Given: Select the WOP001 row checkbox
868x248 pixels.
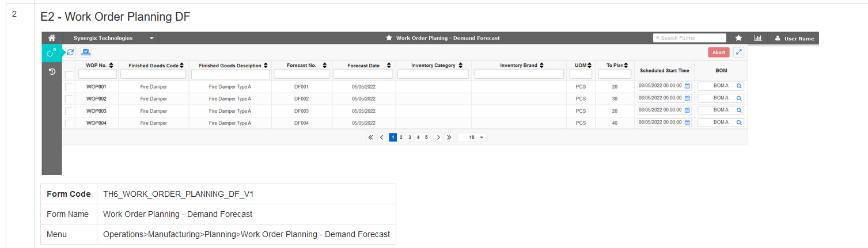Looking at the screenshot, I should (69, 86).
